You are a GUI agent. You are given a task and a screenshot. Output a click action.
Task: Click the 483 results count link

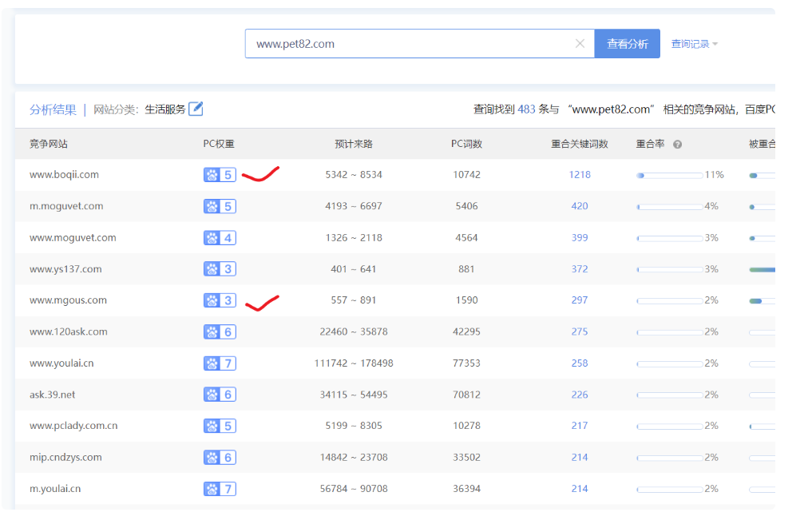click(x=526, y=109)
